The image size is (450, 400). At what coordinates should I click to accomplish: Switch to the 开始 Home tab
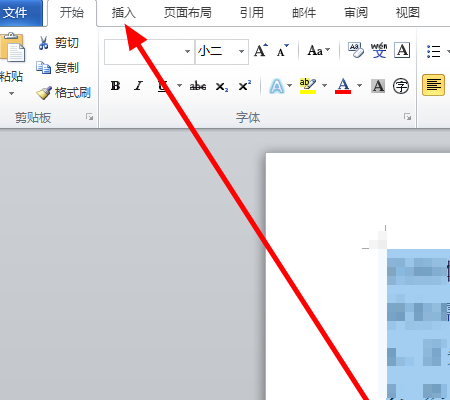point(72,13)
